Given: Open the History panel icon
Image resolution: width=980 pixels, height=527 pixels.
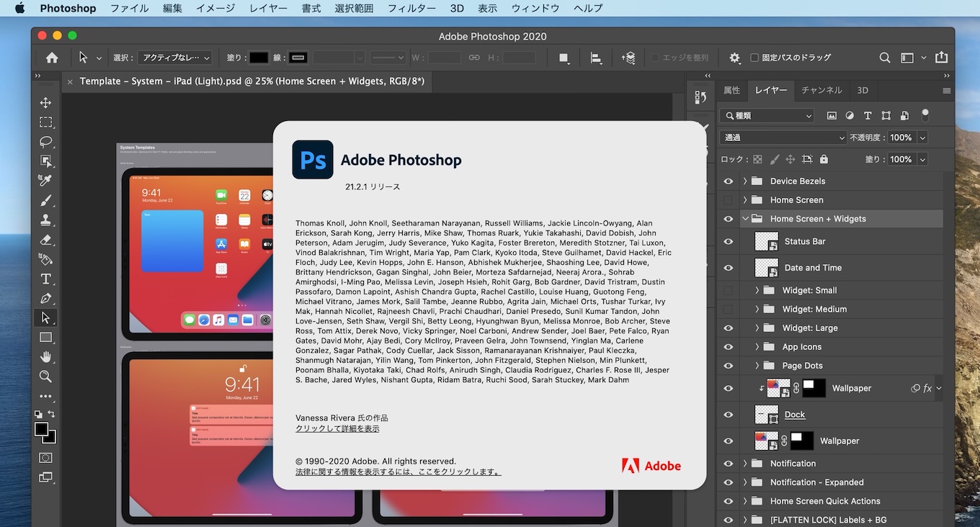Looking at the screenshot, I should (x=700, y=97).
